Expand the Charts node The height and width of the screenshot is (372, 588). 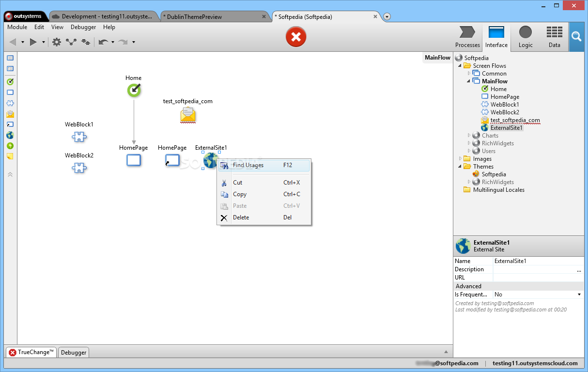coord(469,136)
